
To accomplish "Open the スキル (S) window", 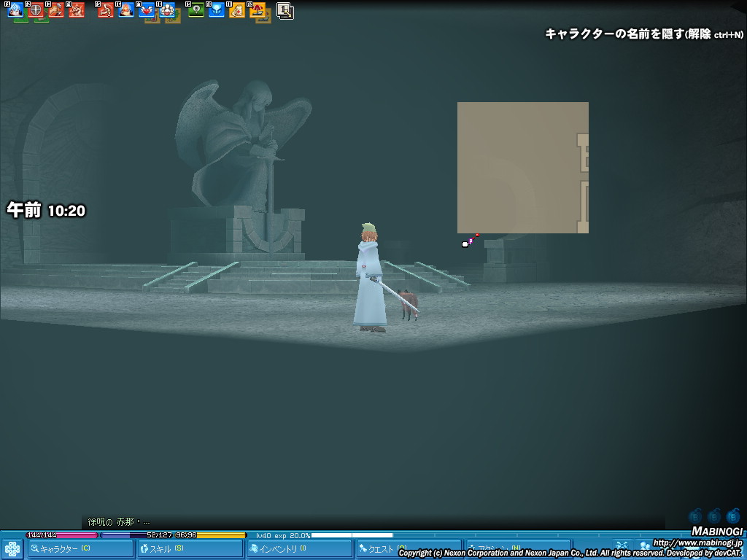I will point(189,549).
